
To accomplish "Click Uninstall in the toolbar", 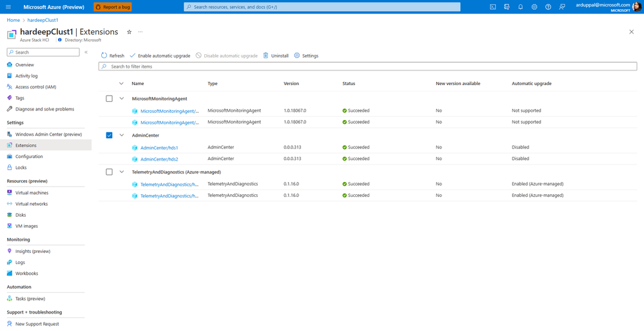I will (x=276, y=55).
